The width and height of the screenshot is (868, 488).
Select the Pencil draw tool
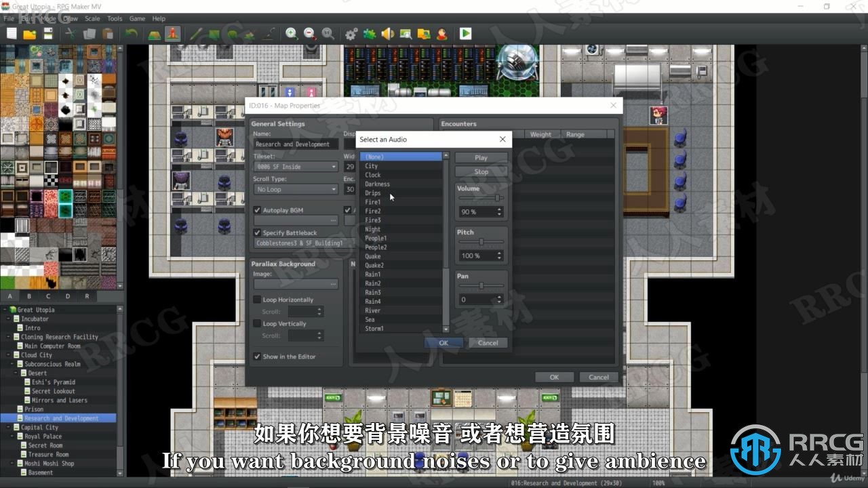[x=196, y=33]
